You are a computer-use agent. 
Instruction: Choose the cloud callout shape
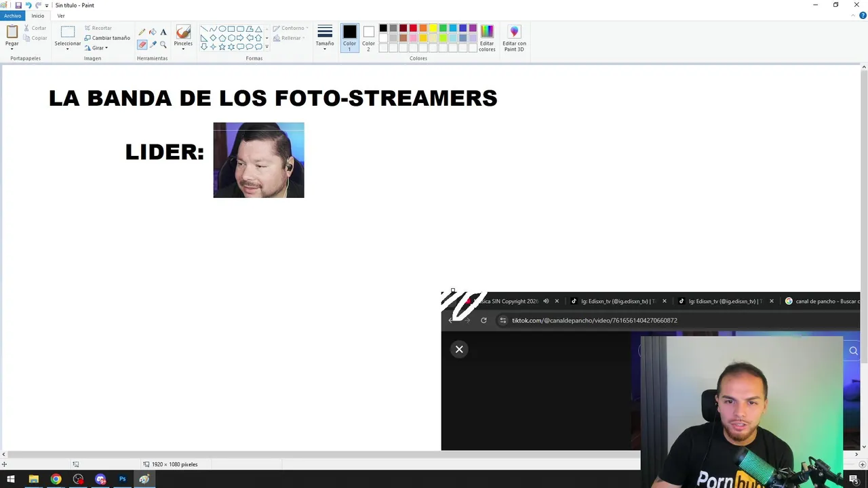[258, 47]
